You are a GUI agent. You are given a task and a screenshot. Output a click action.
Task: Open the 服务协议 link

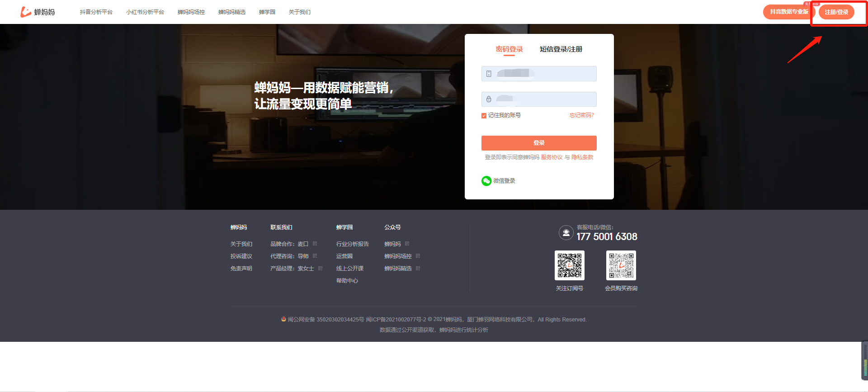pos(552,157)
